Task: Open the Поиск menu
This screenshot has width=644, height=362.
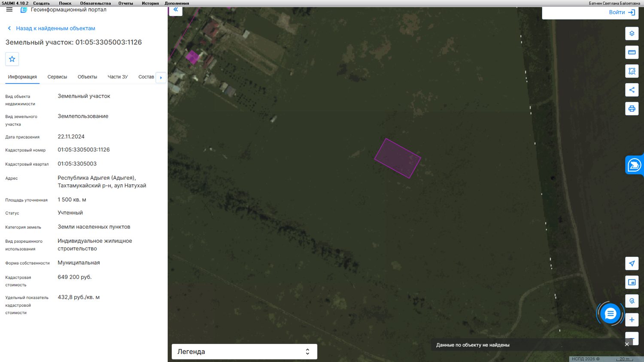Action: (x=65, y=3)
